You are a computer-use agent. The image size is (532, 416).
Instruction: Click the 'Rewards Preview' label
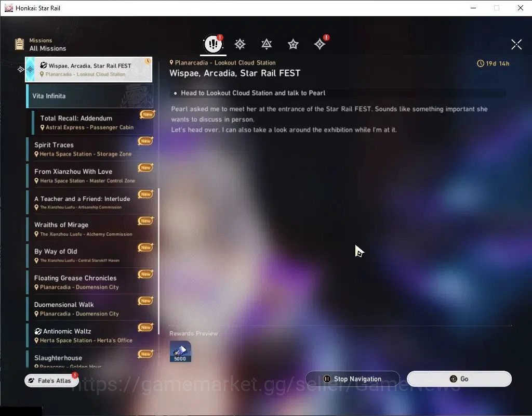tap(194, 333)
